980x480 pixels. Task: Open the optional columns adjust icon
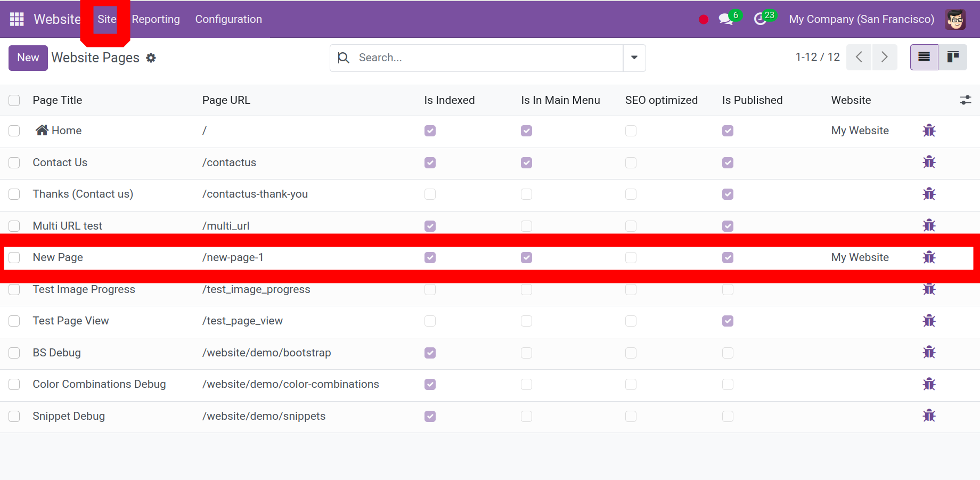coord(965,100)
